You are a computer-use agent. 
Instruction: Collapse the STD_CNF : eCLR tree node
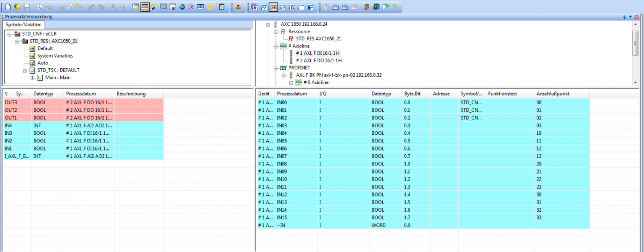click(10, 34)
